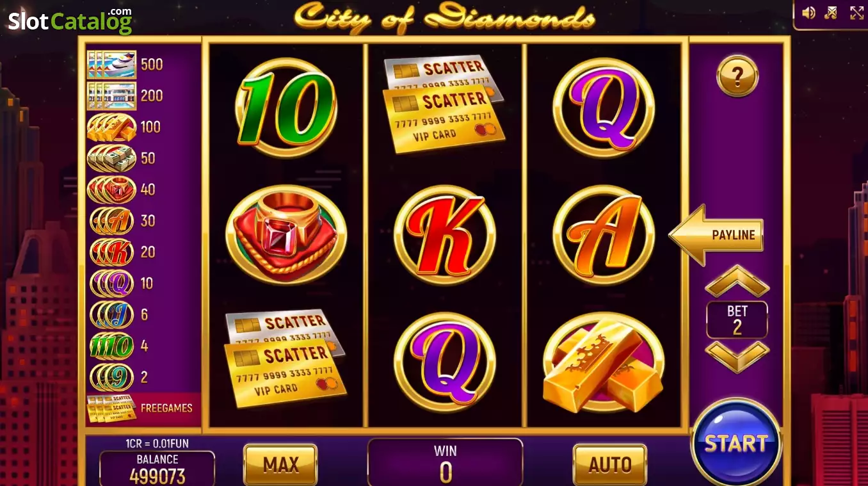The image size is (868, 486).
Task: Click the MAX bet button
Action: click(280, 464)
